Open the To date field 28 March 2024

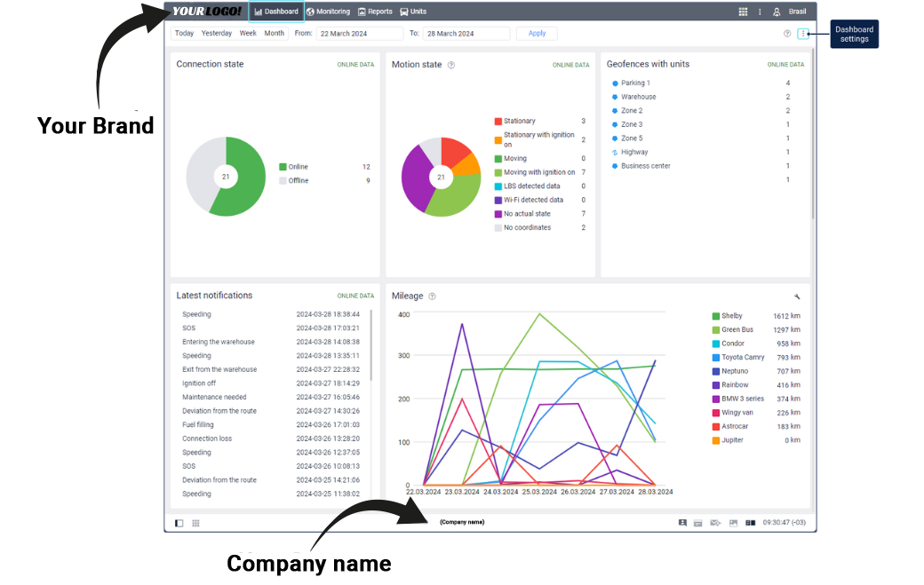tap(466, 34)
